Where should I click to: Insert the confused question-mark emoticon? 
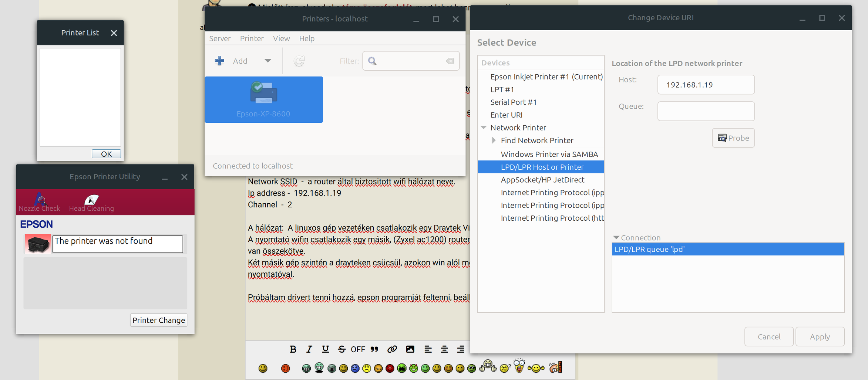[505, 368]
